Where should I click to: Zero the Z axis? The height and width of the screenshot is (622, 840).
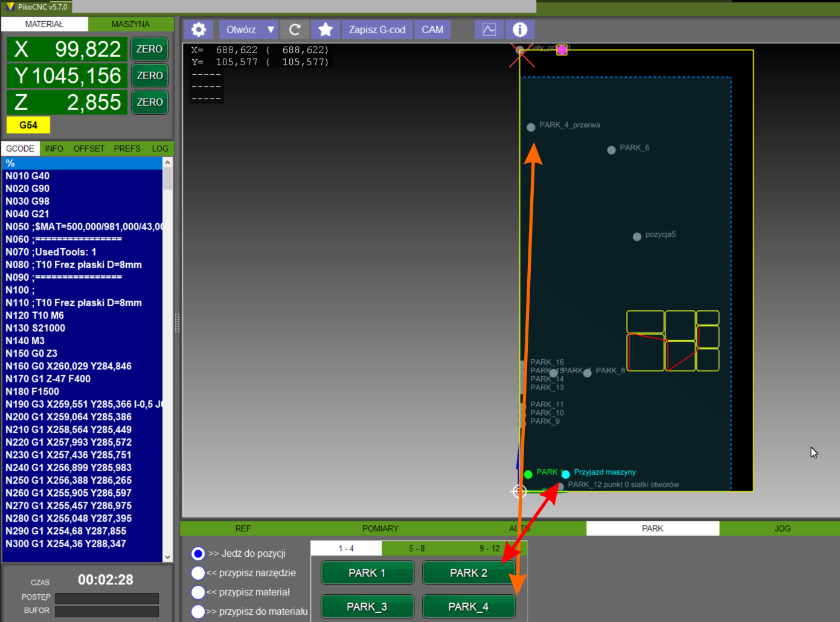pos(149,102)
